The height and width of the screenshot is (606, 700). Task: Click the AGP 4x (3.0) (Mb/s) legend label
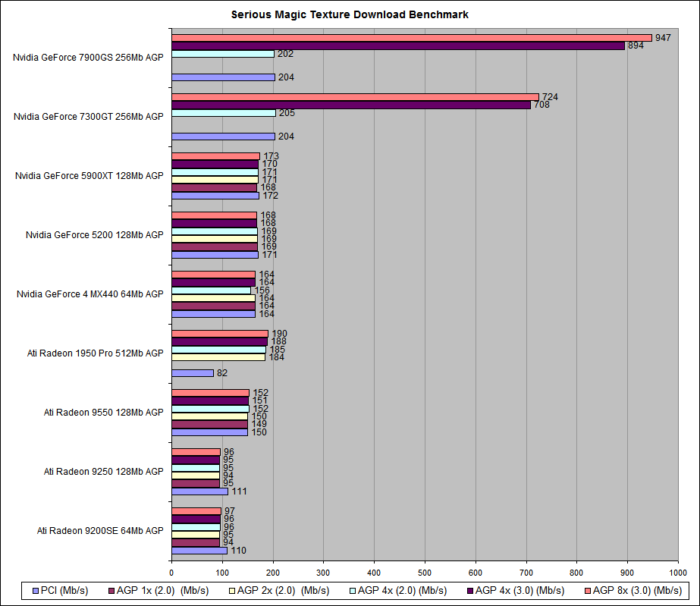(520, 590)
